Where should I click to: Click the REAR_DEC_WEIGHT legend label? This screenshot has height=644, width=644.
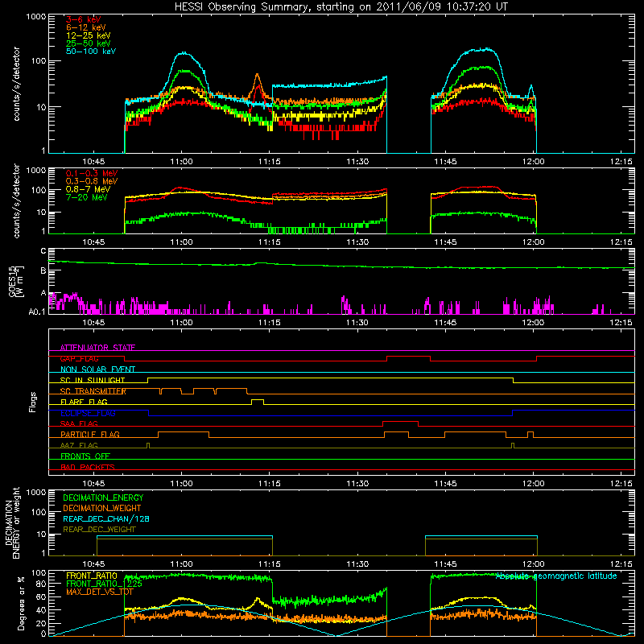(x=99, y=530)
